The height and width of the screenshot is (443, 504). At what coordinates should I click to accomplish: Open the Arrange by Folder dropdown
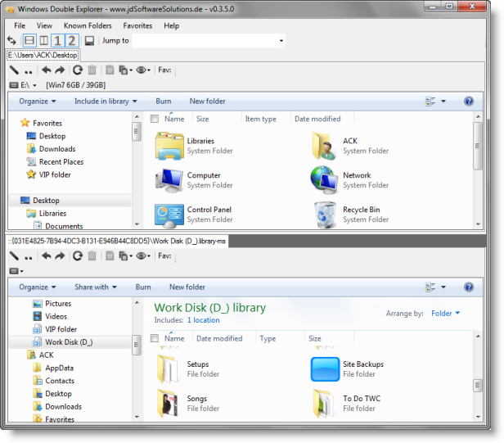pyautogui.click(x=445, y=313)
